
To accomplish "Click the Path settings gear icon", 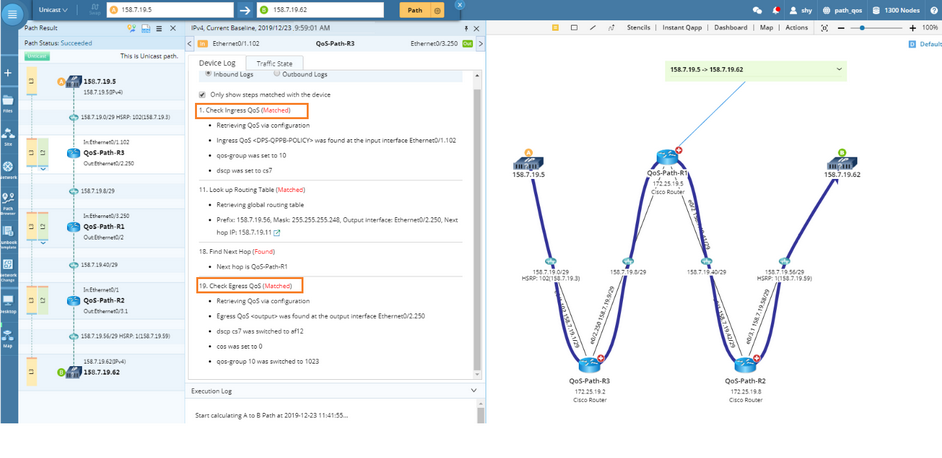I will click(437, 10).
